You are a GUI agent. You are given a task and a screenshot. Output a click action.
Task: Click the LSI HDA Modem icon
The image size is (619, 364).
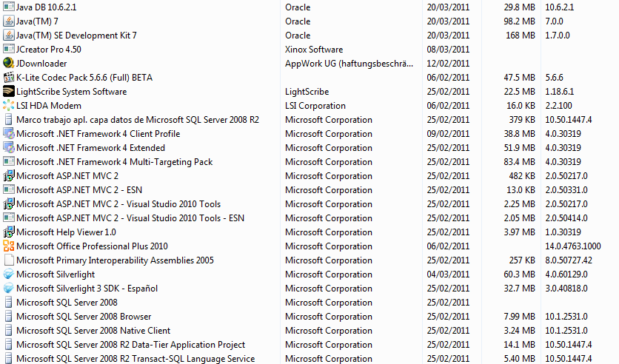[x=8, y=105]
